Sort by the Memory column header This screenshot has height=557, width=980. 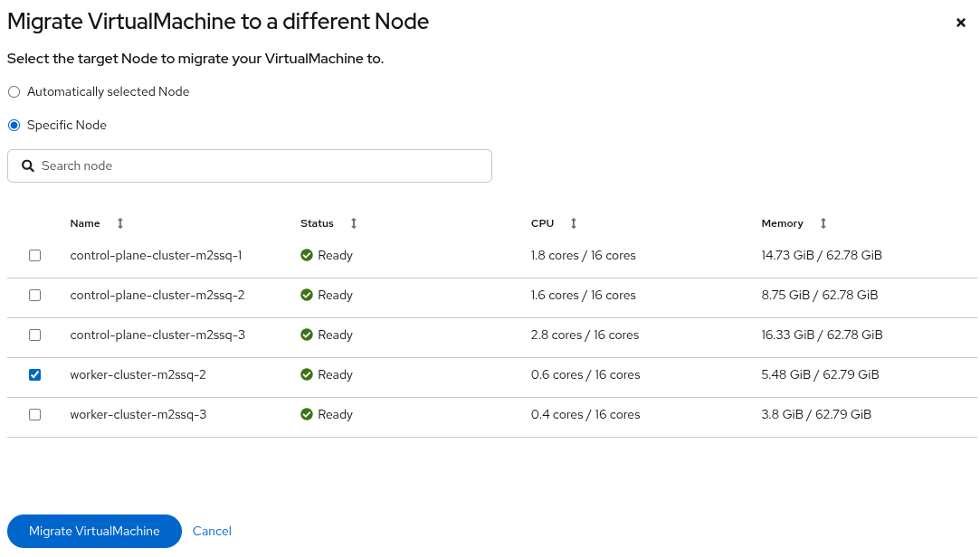(783, 223)
